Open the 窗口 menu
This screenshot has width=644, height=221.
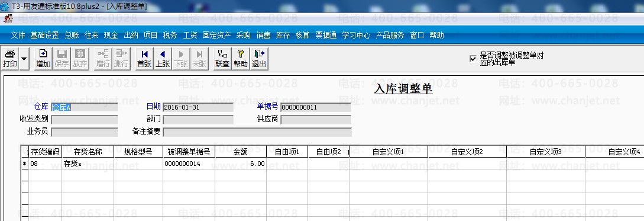tap(417, 36)
